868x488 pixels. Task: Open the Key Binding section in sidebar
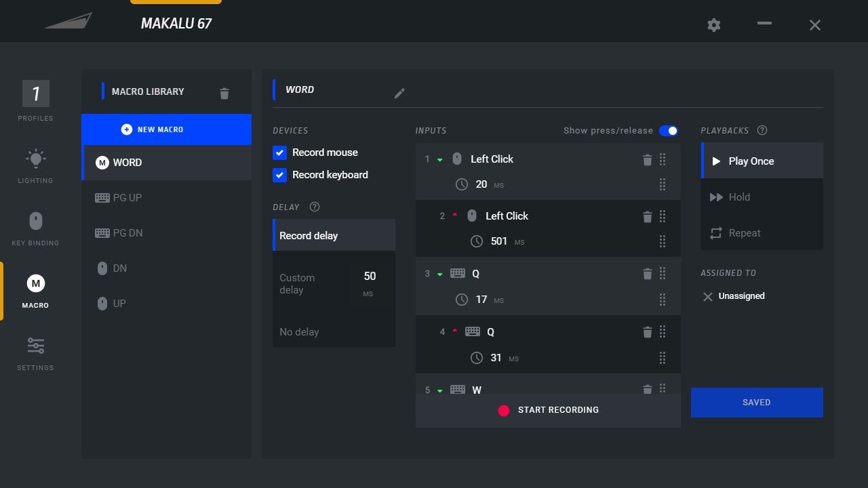pos(35,228)
